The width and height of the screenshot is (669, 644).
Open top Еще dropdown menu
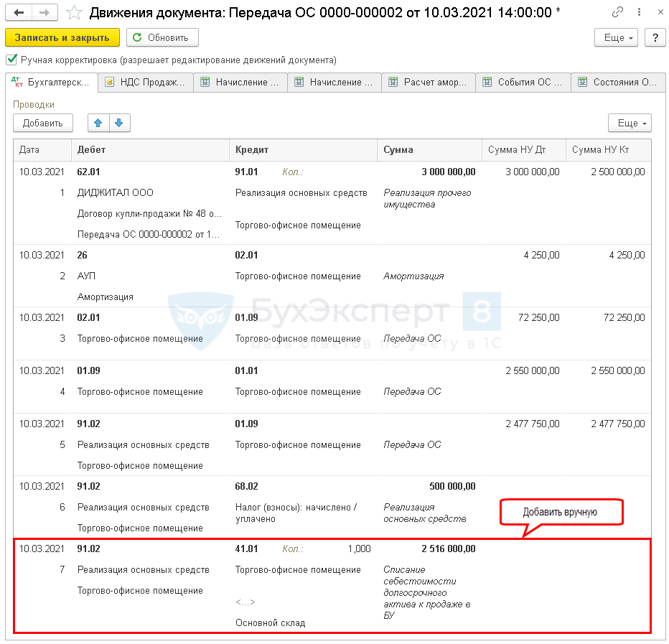click(617, 37)
